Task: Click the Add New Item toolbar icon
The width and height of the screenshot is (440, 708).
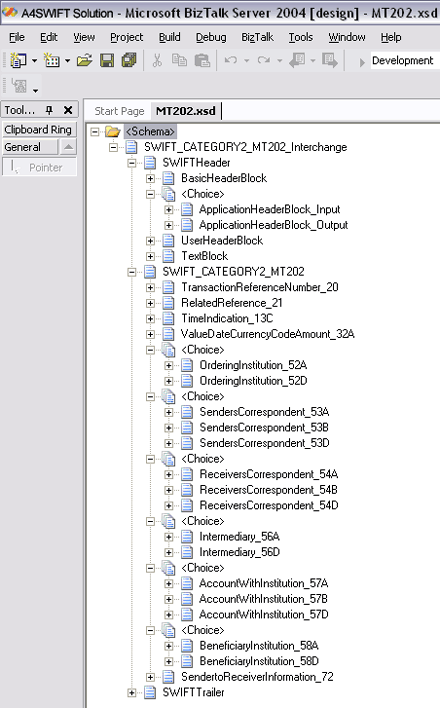Action: [51, 60]
